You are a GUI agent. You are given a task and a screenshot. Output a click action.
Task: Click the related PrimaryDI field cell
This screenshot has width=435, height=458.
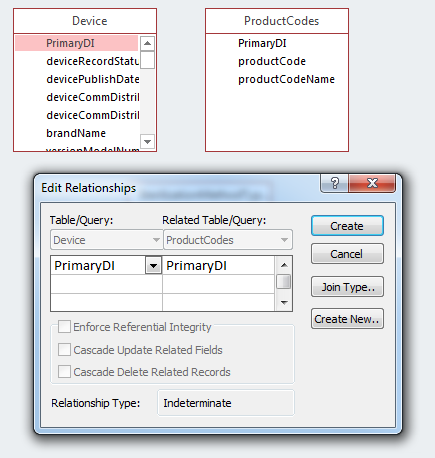(218, 266)
